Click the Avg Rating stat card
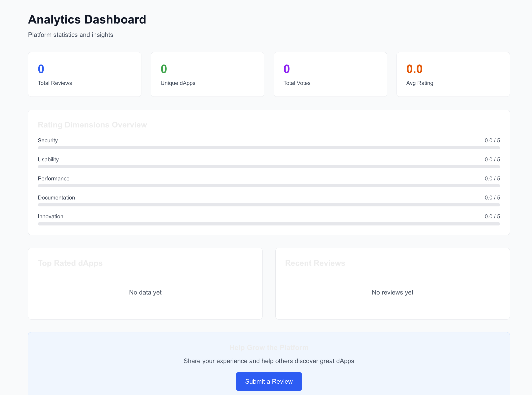Screen dimensions: 532x395 coord(453,74)
